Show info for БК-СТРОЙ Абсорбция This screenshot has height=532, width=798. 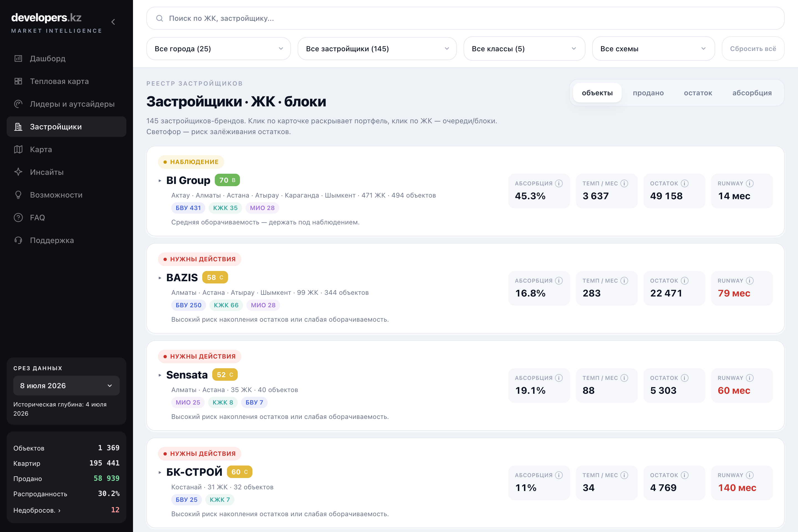559,475
